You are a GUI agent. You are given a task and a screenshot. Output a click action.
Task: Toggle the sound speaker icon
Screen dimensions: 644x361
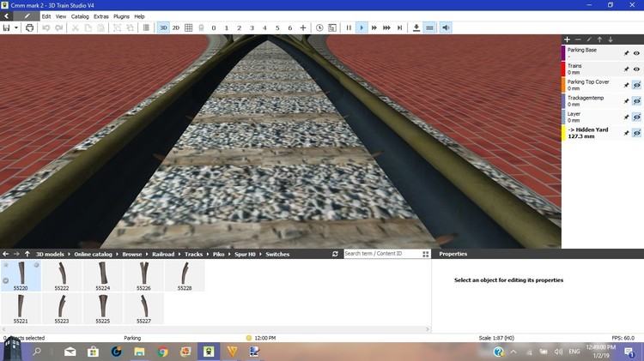click(446, 28)
